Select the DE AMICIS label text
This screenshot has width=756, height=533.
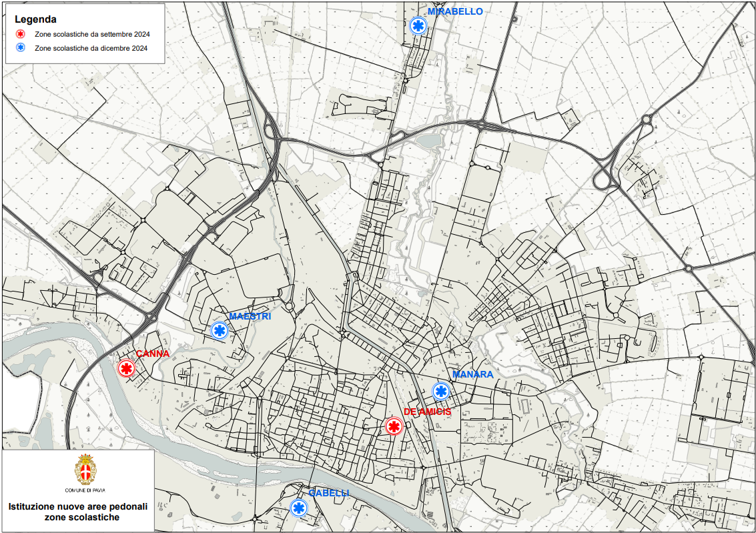[427, 412]
